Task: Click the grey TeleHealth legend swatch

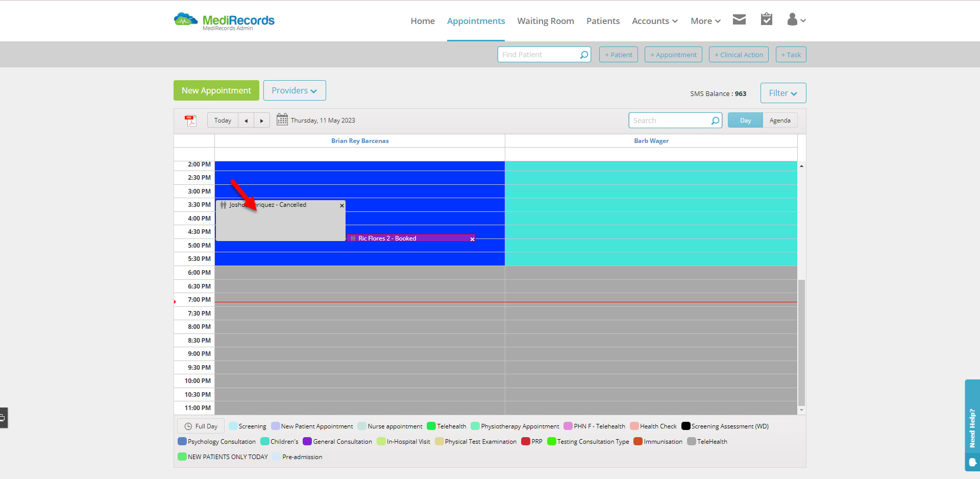Action: pyautogui.click(x=692, y=441)
